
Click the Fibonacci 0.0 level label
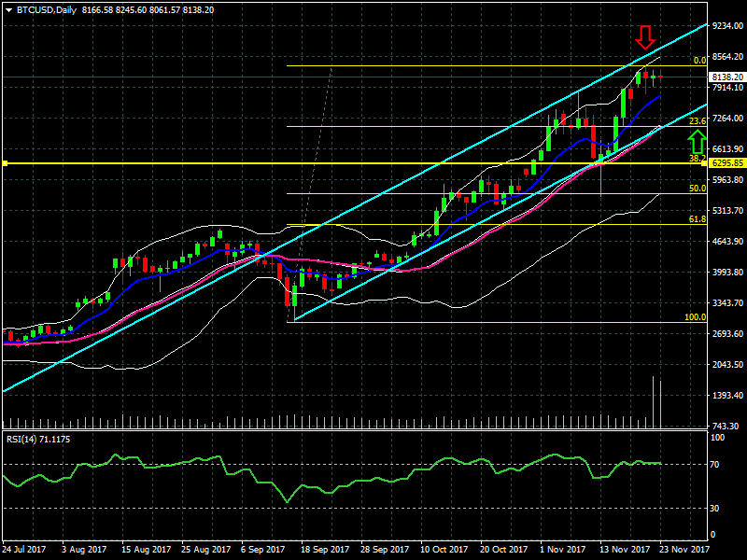pos(699,61)
